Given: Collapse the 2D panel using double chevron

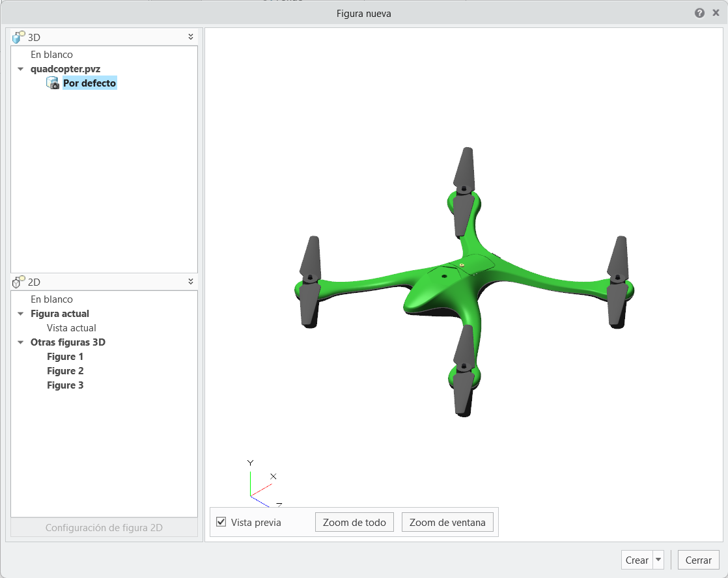Looking at the screenshot, I should point(191,281).
